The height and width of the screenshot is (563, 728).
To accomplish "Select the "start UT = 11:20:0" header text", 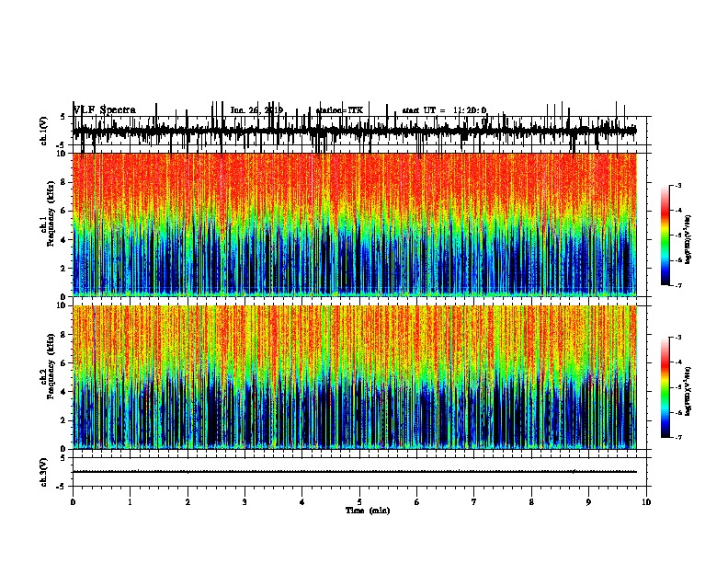I will pyautogui.click(x=444, y=110).
